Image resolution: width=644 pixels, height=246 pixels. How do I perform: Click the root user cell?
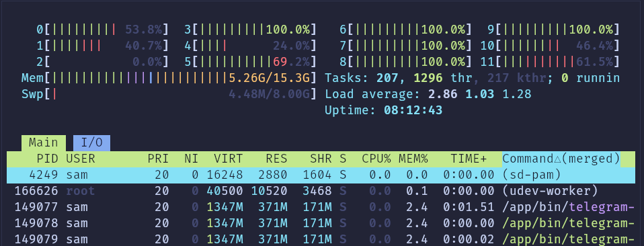[x=81, y=191]
